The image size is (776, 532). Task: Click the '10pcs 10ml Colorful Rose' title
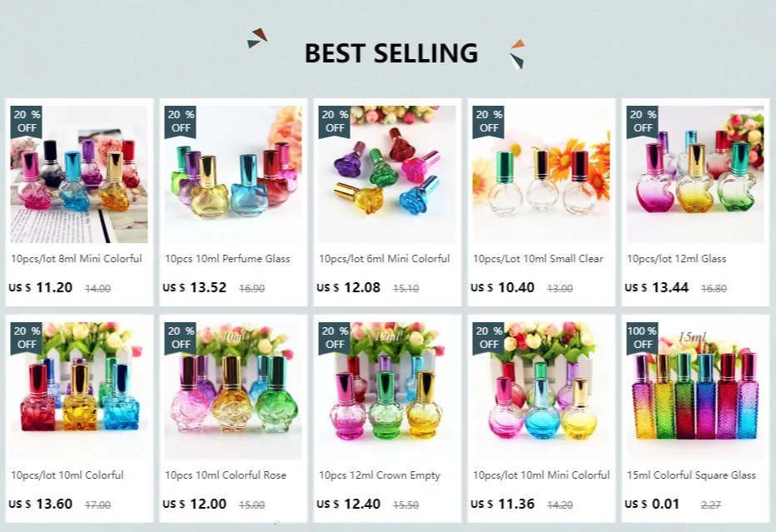(226, 475)
